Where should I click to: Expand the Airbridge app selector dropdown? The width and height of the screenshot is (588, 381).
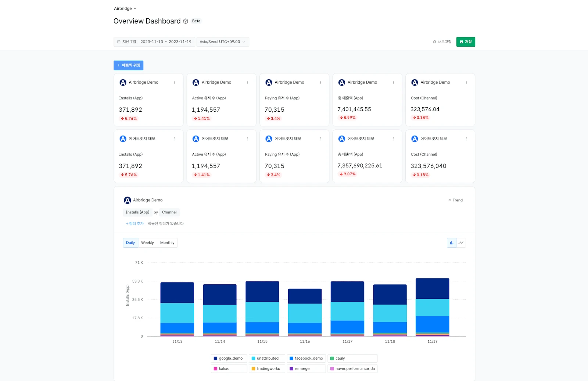pos(125,8)
